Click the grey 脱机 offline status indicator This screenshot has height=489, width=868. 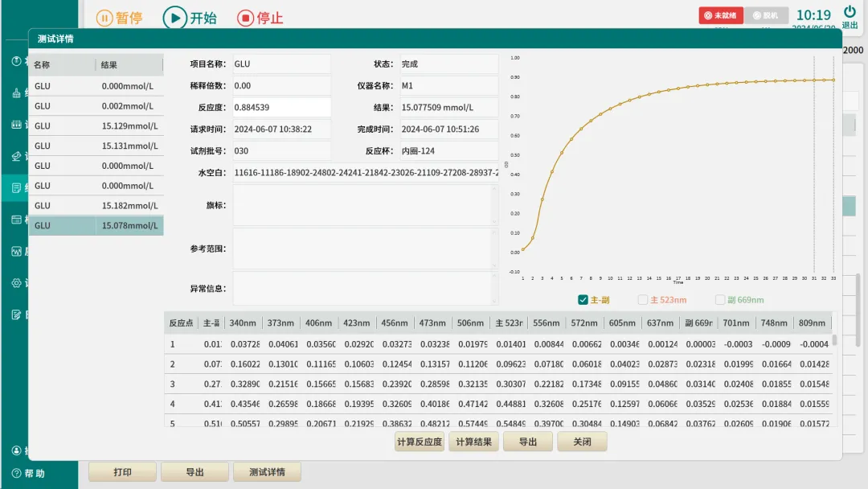(x=766, y=15)
